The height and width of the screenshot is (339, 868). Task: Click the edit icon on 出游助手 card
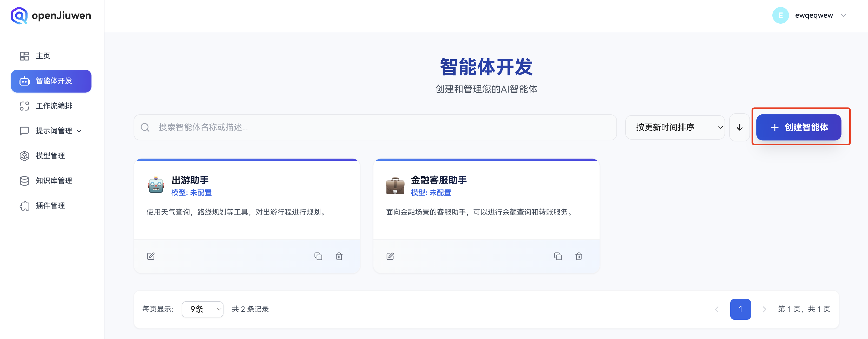151,256
